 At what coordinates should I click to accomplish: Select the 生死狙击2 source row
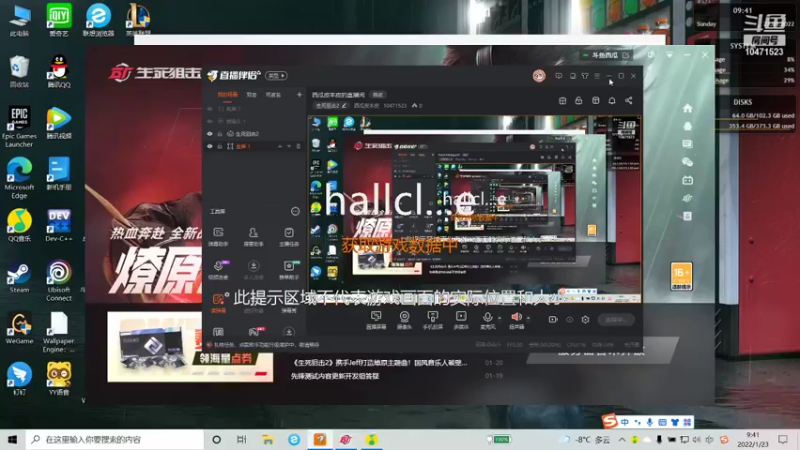[x=254, y=134]
